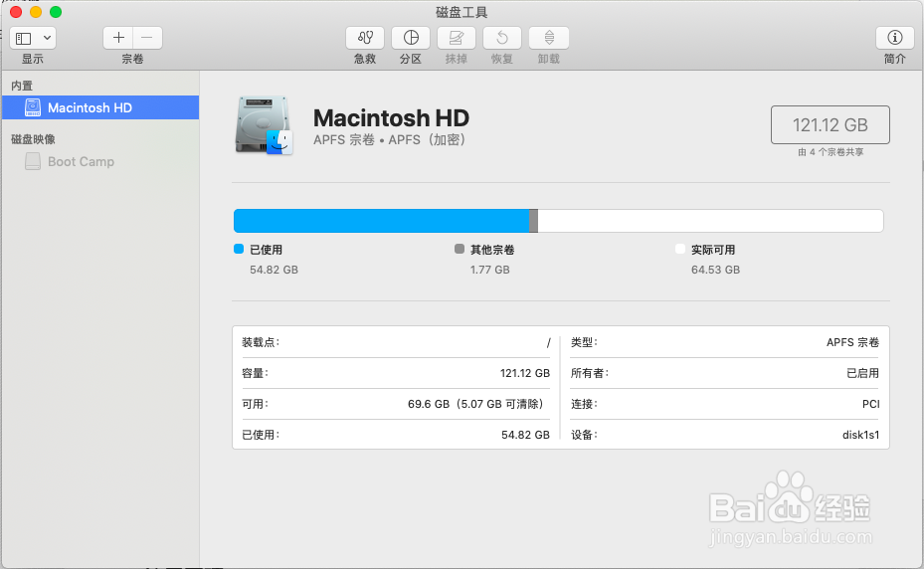Click the Erase (抹掉) toolbar icon
The height and width of the screenshot is (569, 924).
457,39
